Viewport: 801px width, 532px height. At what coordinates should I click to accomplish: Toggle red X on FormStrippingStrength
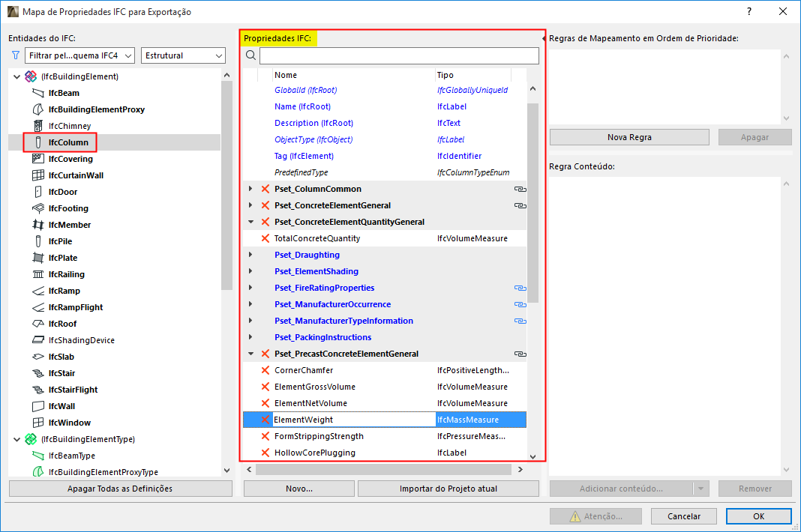coord(265,436)
